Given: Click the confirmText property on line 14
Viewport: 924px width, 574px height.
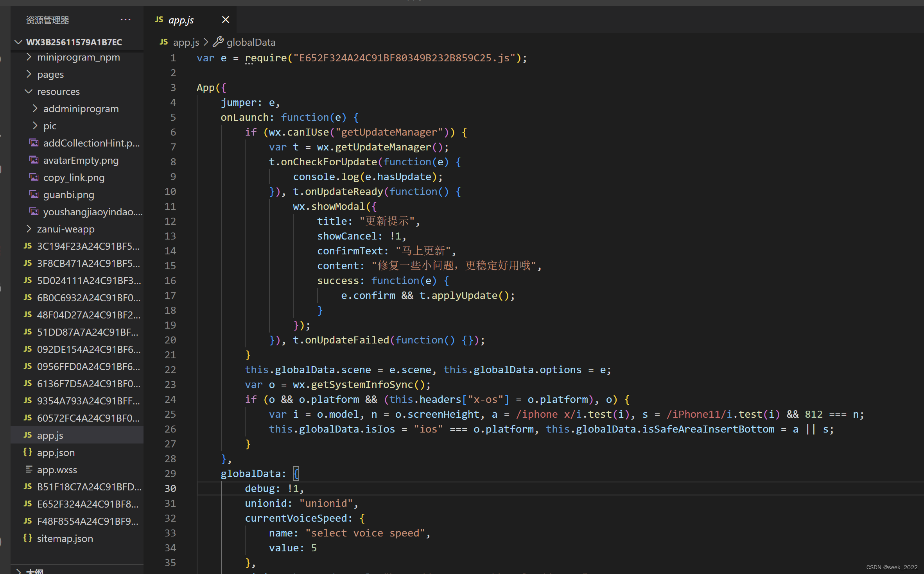Looking at the screenshot, I should pos(350,251).
